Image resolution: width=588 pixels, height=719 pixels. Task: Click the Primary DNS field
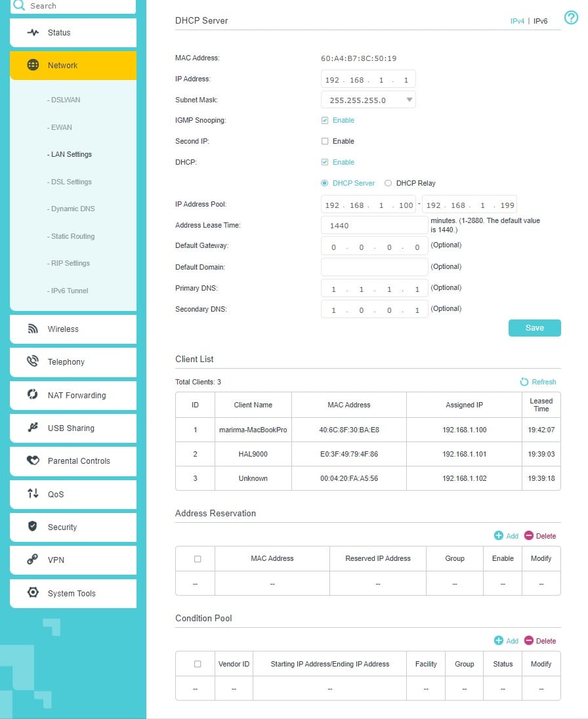tap(375, 288)
